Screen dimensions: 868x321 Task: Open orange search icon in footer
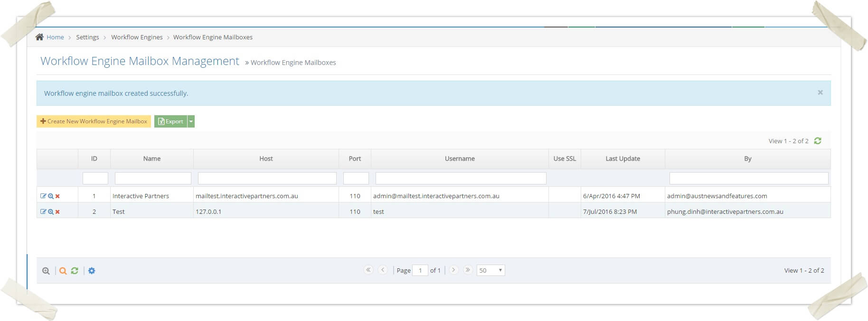point(63,271)
